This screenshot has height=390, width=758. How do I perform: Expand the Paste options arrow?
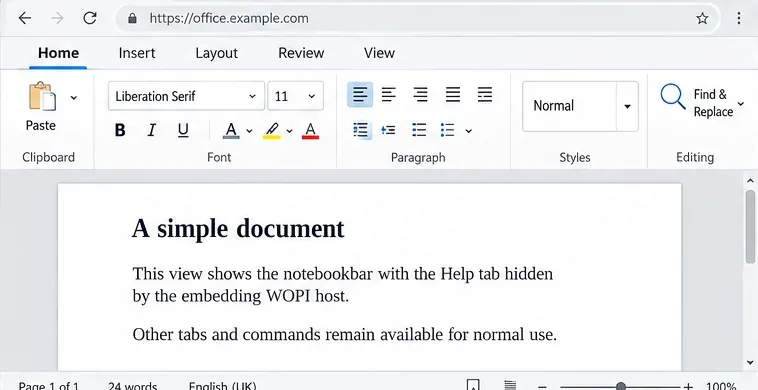73,98
